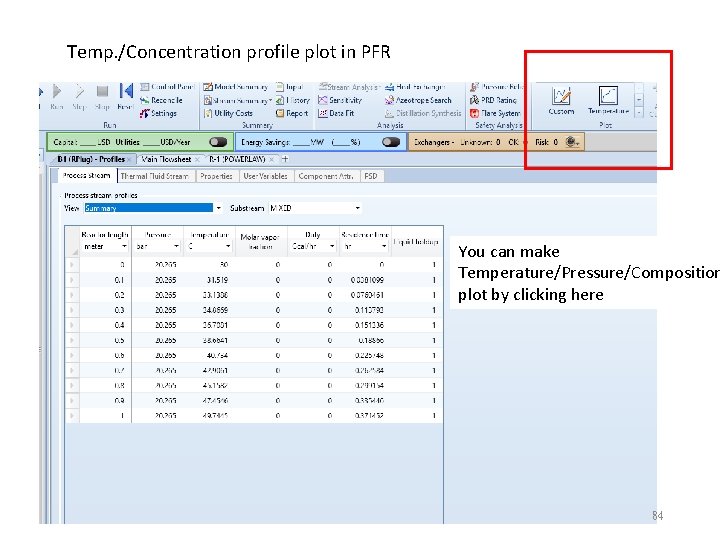Image resolution: width=720 pixels, height=540 pixels.
Task: Click the Liquid holdup column header
Action: 417,241
